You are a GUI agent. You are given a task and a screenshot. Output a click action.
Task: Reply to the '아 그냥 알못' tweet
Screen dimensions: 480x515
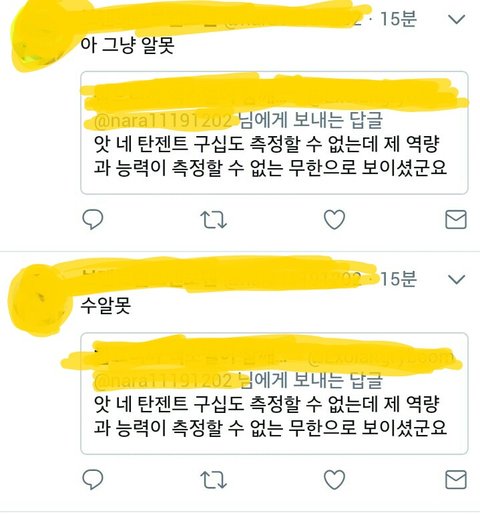click(93, 219)
